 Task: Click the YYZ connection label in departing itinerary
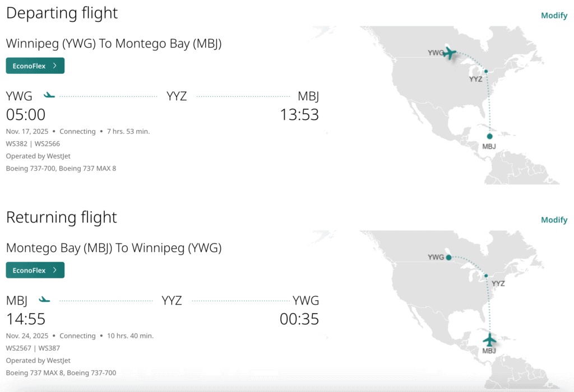pos(177,96)
